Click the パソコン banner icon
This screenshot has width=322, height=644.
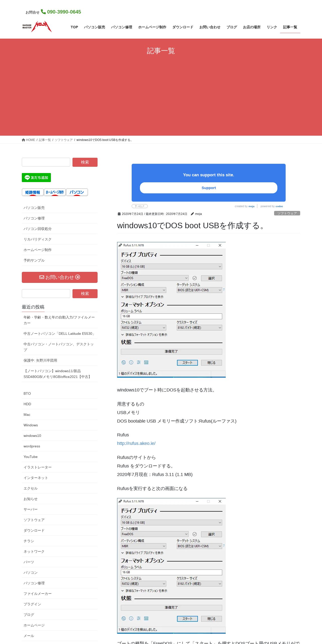pyautogui.click(x=77, y=192)
